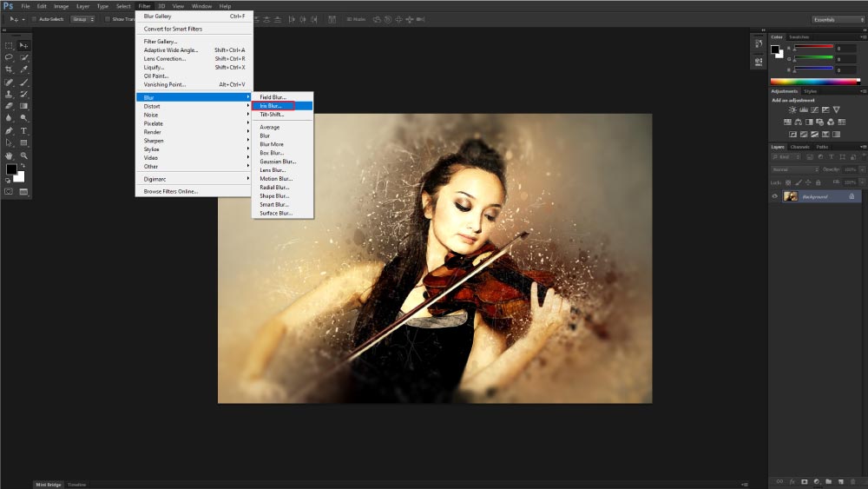Add a Levels adjustment
The width and height of the screenshot is (868, 489).
coord(804,109)
